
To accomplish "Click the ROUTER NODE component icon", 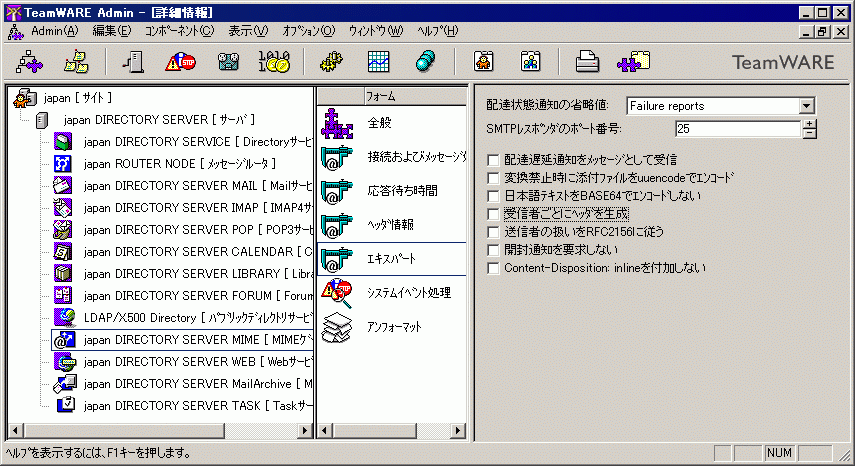I will point(63,164).
